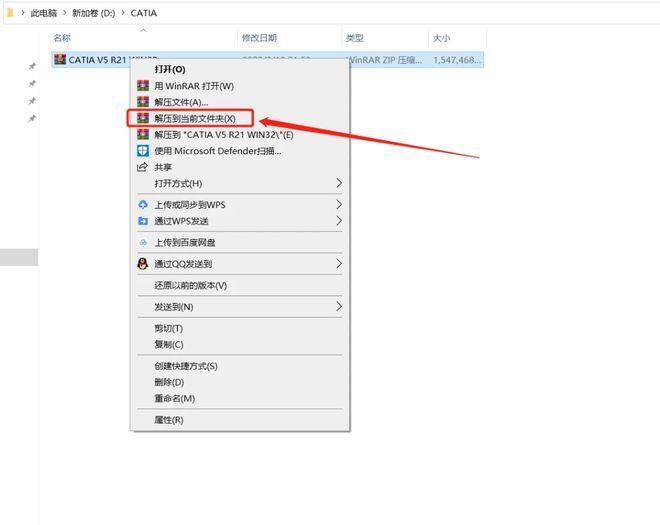Click the CATIA V5 R21 archive file icon

(x=60, y=59)
